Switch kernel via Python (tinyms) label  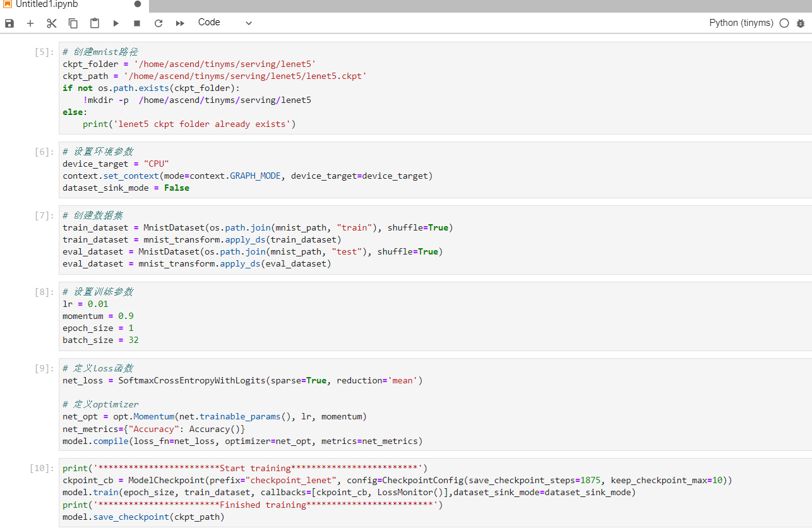pos(741,23)
